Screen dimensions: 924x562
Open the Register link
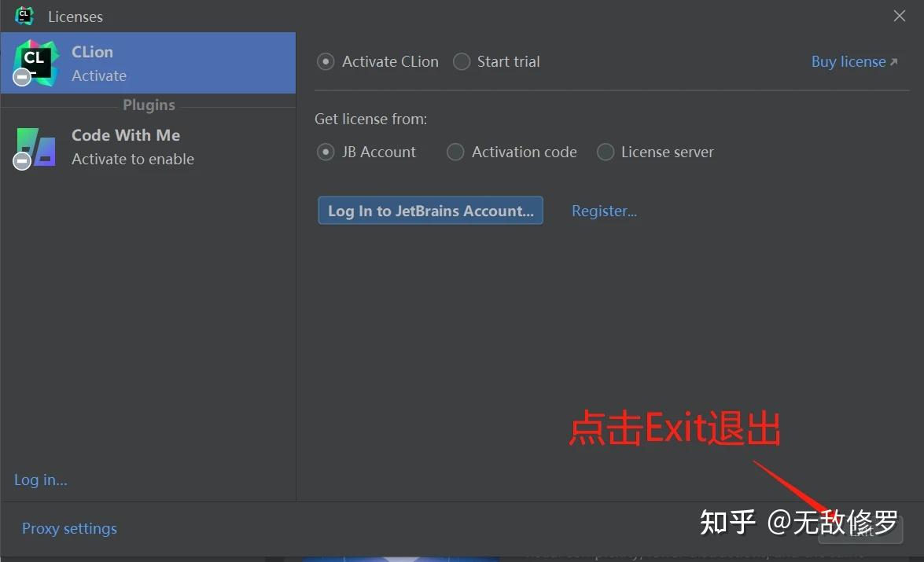click(604, 210)
